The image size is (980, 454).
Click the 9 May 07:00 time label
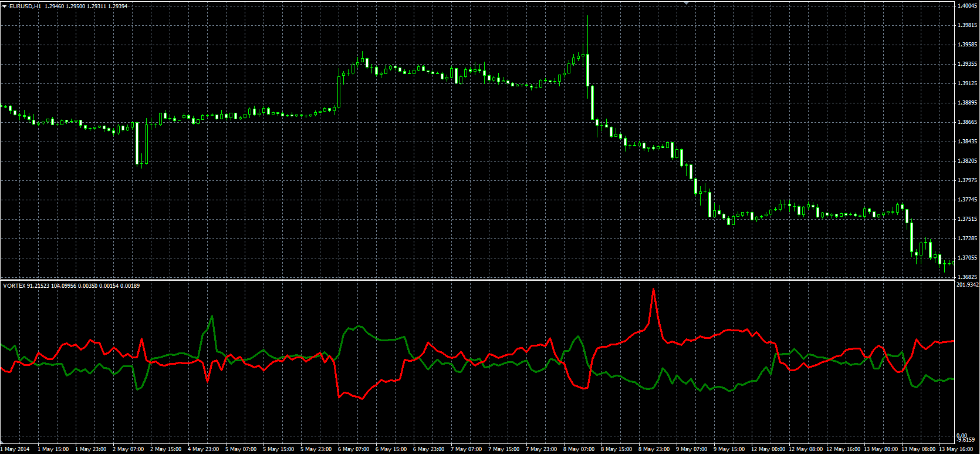coord(692,449)
